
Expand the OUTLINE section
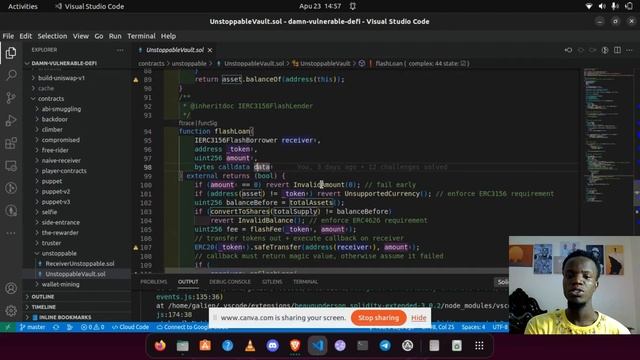[x=42, y=297]
